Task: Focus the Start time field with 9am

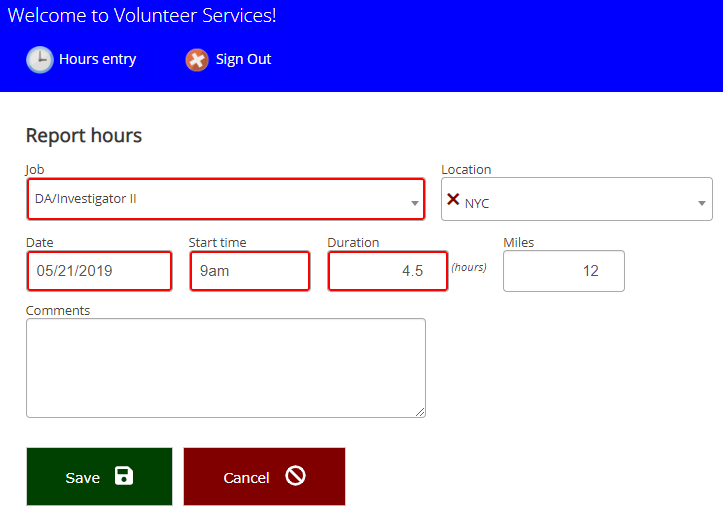Action: tap(249, 271)
